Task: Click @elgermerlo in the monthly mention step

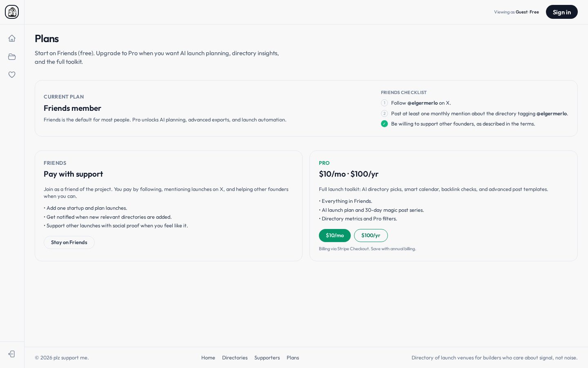Action: 552,114
